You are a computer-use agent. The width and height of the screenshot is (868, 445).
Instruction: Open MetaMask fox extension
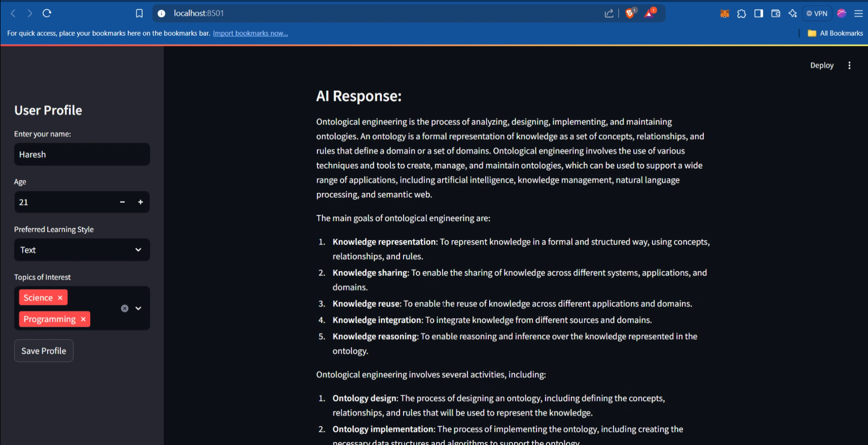coord(725,14)
